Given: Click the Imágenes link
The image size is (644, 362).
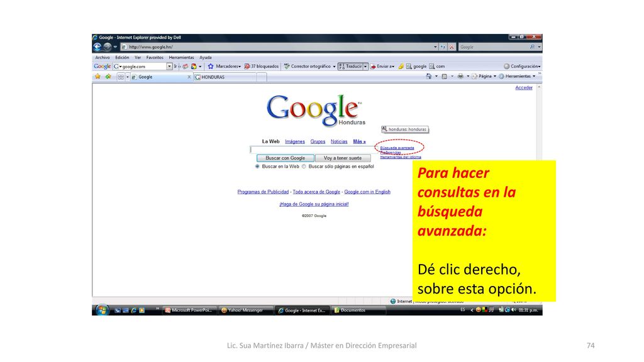Looking at the screenshot, I should click(x=295, y=141).
